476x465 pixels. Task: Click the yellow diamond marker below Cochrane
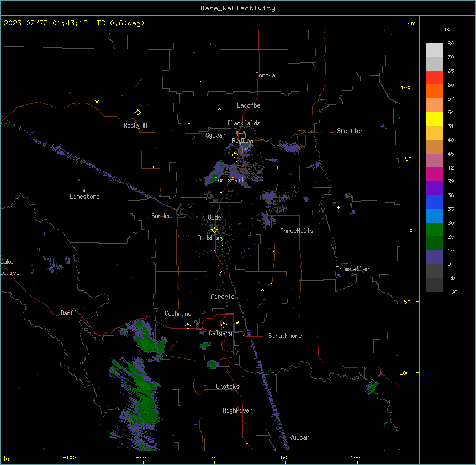coord(188,326)
